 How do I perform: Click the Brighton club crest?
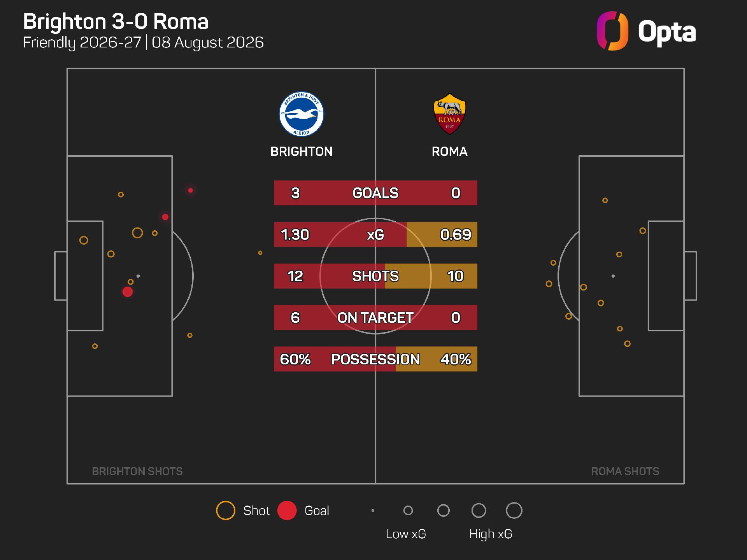pyautogui.click(x=302, y=114)
